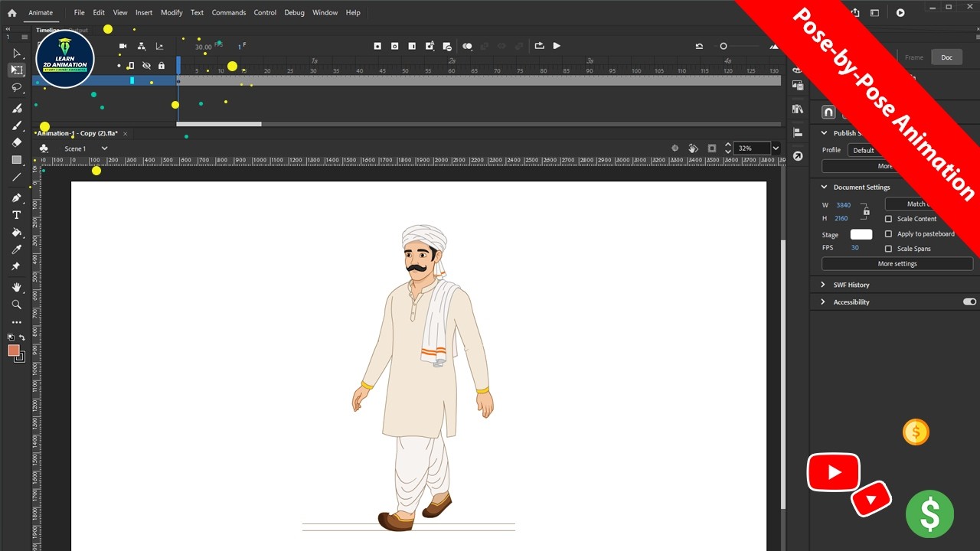Toggle Apply to pasteboard checkbox
980x551 pixels.
pyautogui.click(x=889, y=234)
